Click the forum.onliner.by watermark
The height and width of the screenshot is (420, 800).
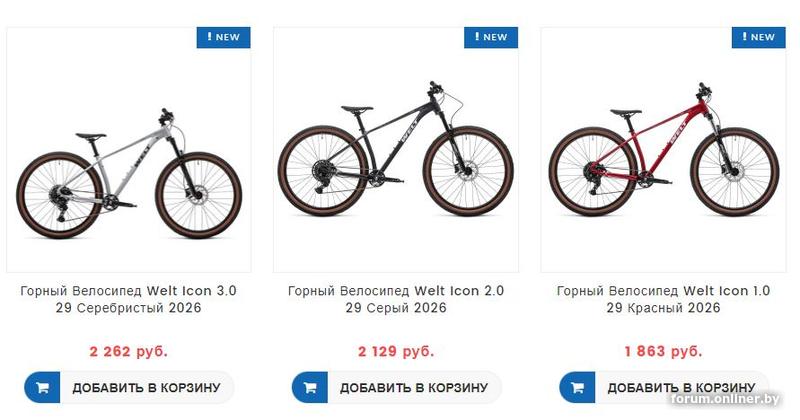click(x=726, y=400)
